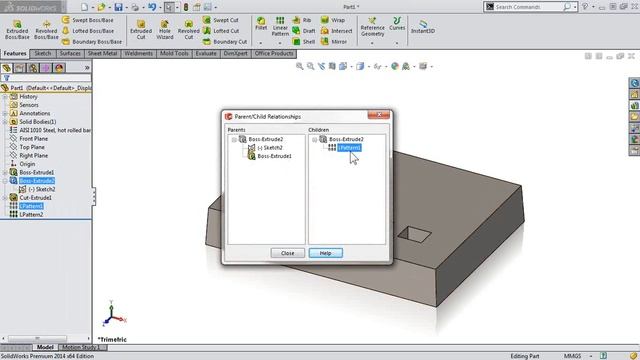This screenshot has width=640, height=360.
Task: Open the PropertyManager tab
Action: pos(20,68)
